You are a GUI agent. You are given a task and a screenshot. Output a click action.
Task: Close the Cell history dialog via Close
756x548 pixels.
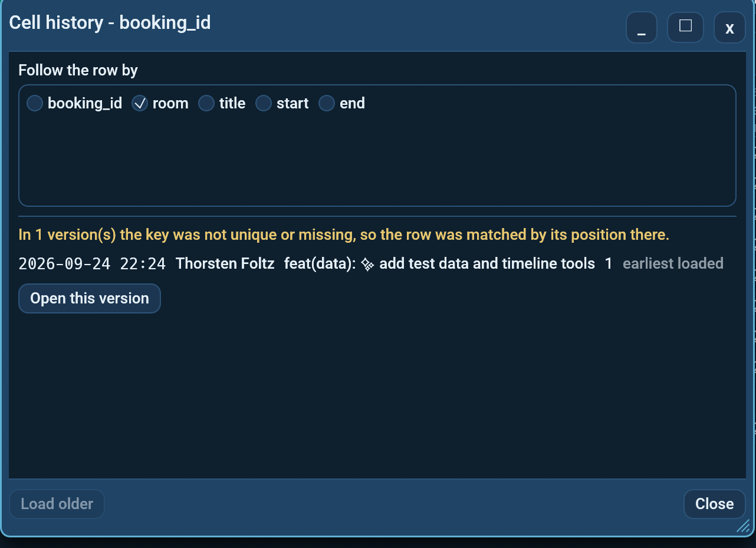click(x=715, y=504)
